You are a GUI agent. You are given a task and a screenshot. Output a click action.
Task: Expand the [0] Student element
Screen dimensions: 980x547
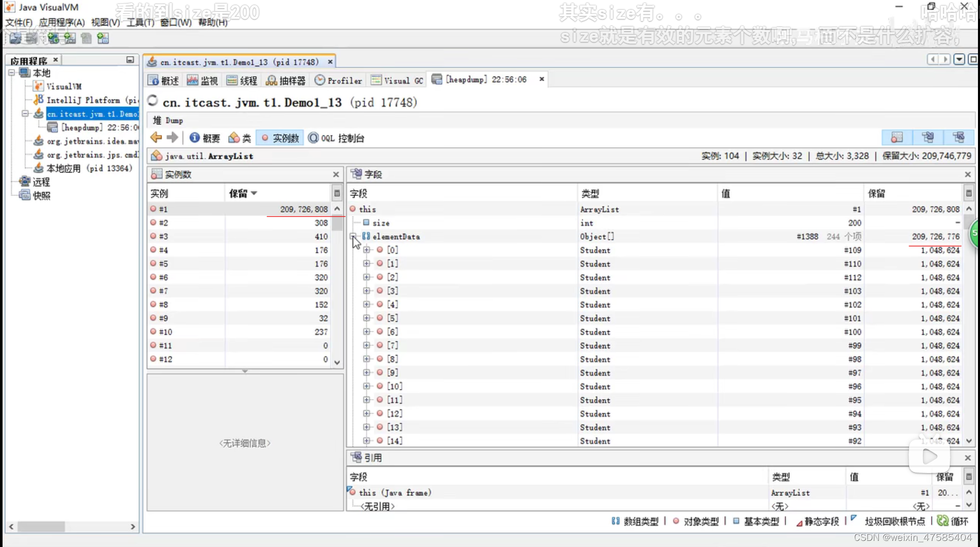pos(366,250)
